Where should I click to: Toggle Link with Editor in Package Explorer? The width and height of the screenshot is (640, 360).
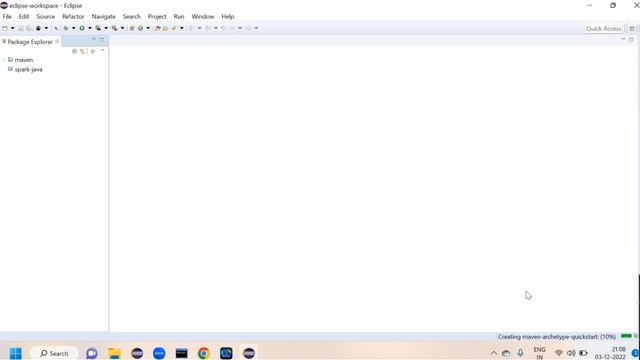(82, 51)
